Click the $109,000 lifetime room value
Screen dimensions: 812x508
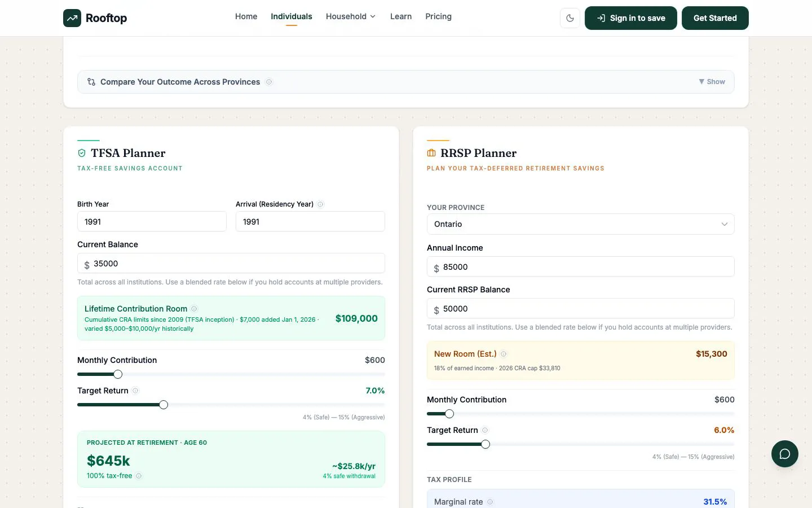coord(356,318)
